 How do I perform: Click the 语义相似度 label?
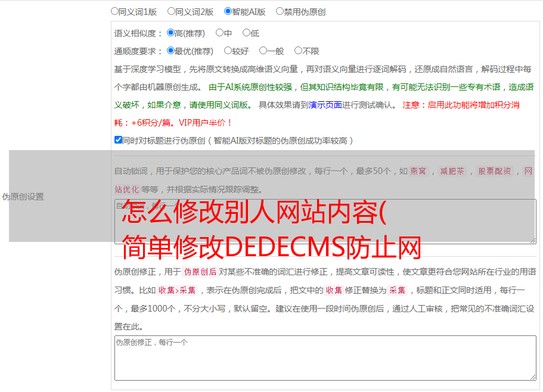point(138,33)
